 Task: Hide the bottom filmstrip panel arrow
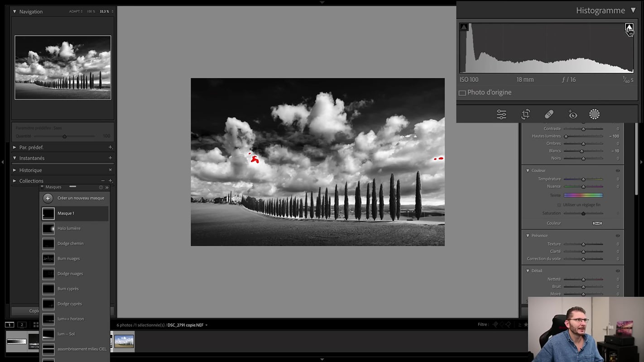coord(322,360)
